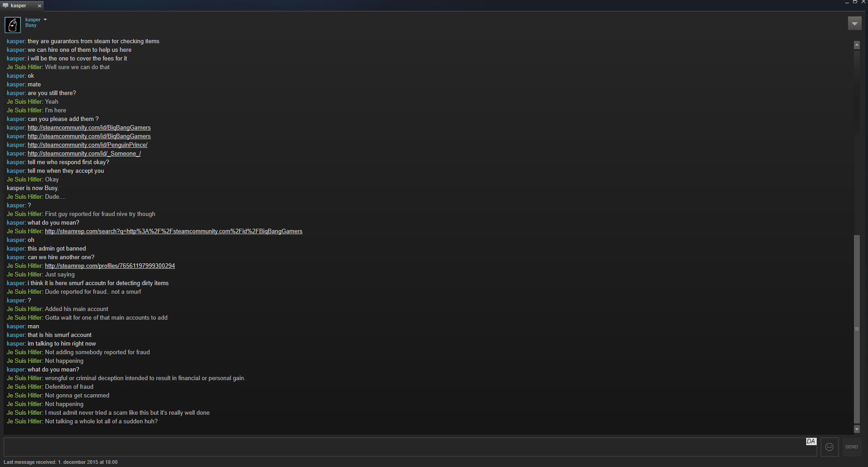
Task: Click the DA language indicator in input box
Action: pyautogui.click(x=811, y=441)
